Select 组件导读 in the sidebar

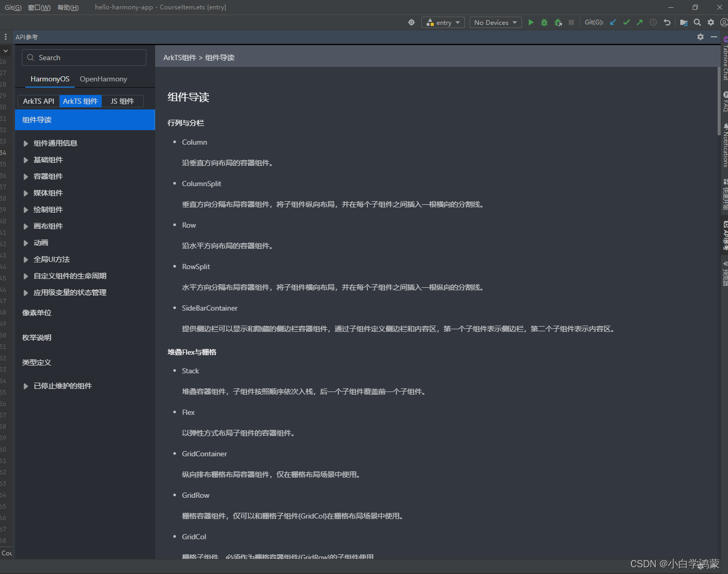coord(85,120)
